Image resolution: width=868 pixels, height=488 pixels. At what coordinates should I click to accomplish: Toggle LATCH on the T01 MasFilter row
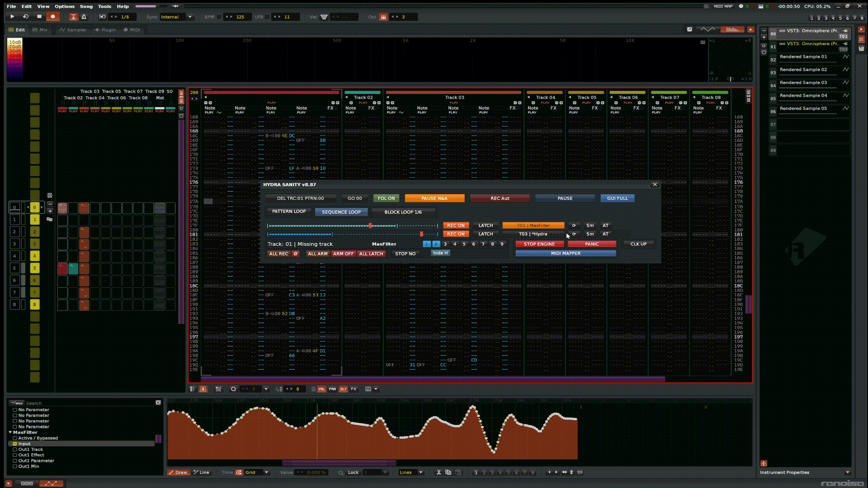pos(486,225)
